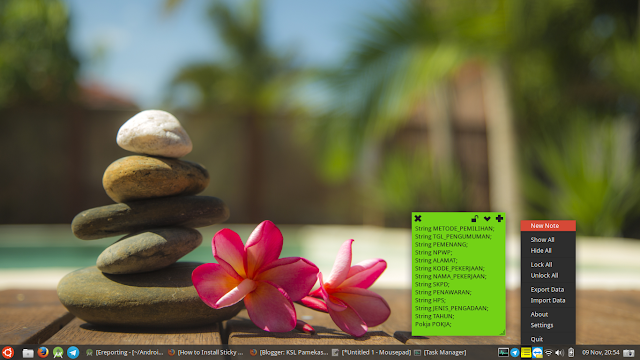
Task: Click line 'String PENAWARAN;' in note
Action: [443, 292]
